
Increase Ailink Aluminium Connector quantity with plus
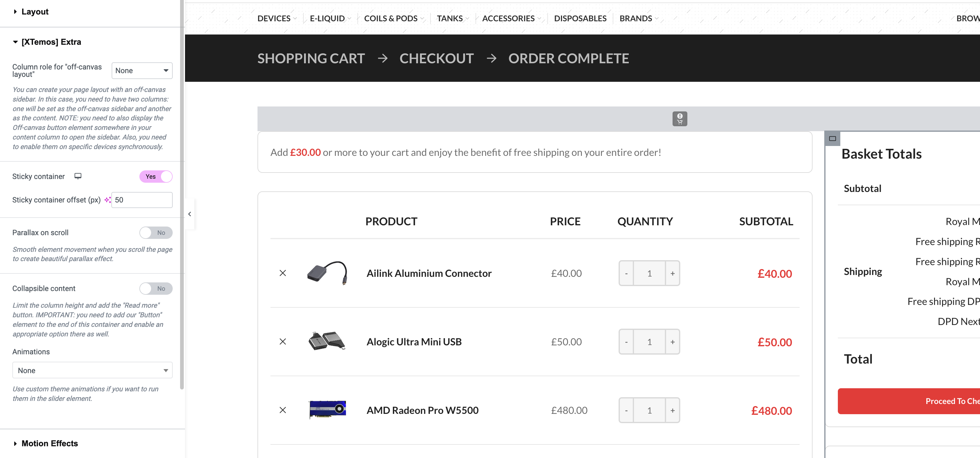pos(673,273)
